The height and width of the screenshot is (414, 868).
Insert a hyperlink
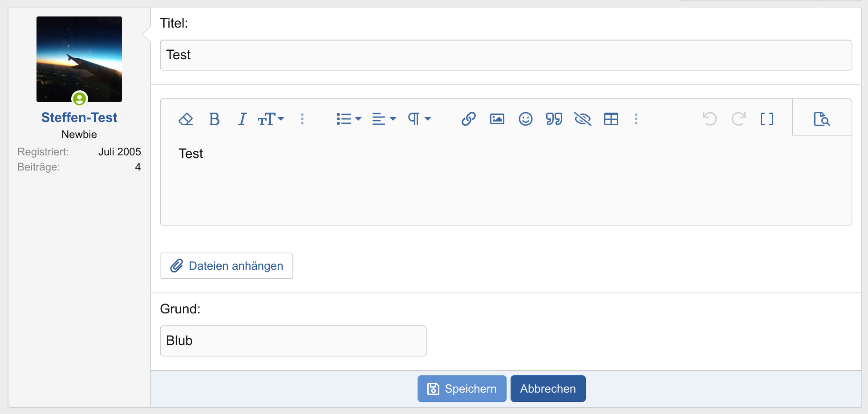(x=468, y=119)
